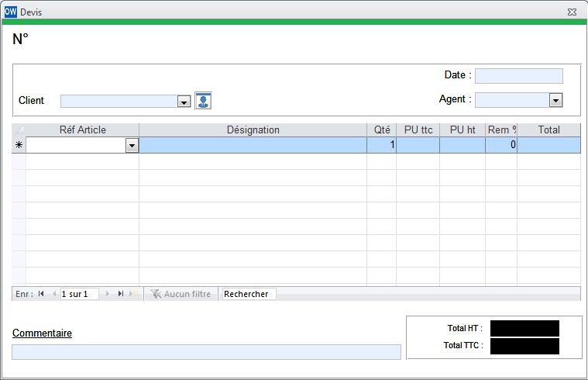This screenshot has height=380, width=588.
Task: Click the Total column header
Action: coord(548,130)
